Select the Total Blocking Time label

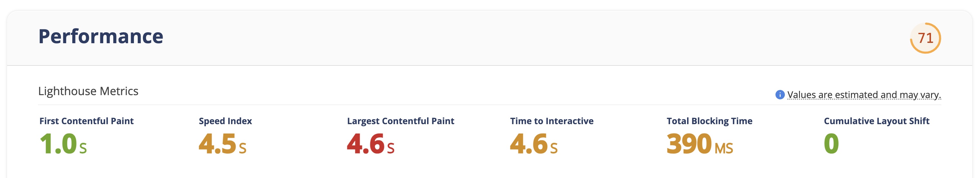[x=709, y=121]
